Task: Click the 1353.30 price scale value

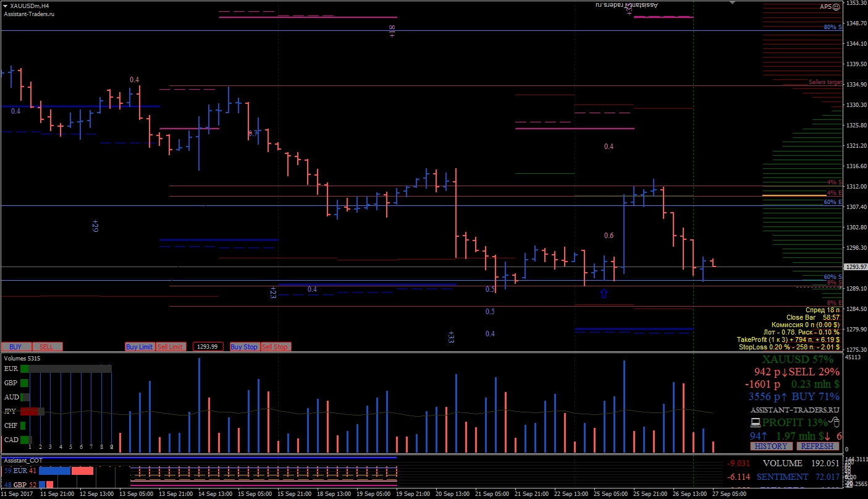Action: (x=856, y=3)
